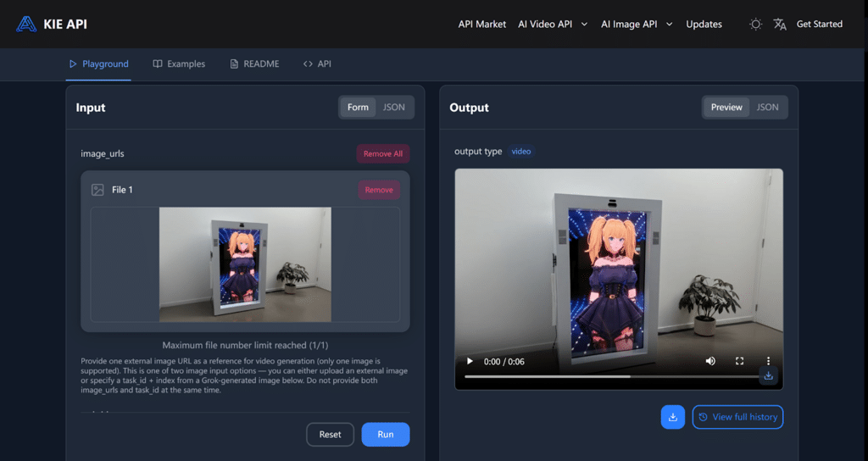The height and width of the screenshot is (461, 868).
Task: Enter fullscreen on the video player
Action: [739, 361]
